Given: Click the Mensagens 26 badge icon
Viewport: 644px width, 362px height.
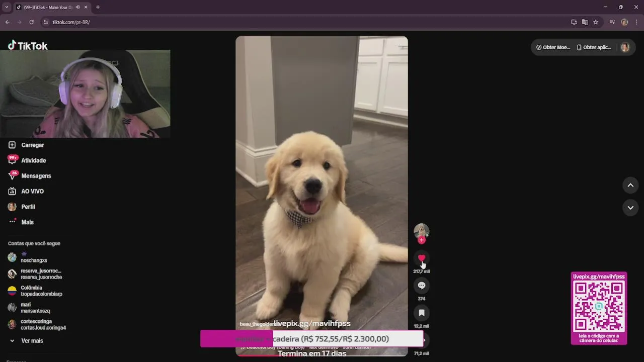Looking at the screenshot, I should click(13, 175).
